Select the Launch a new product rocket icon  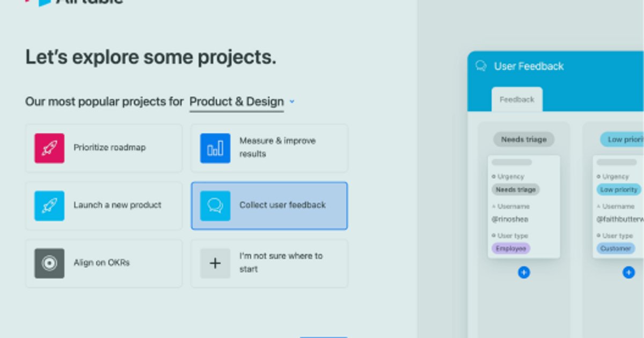(x=49, y=205)
